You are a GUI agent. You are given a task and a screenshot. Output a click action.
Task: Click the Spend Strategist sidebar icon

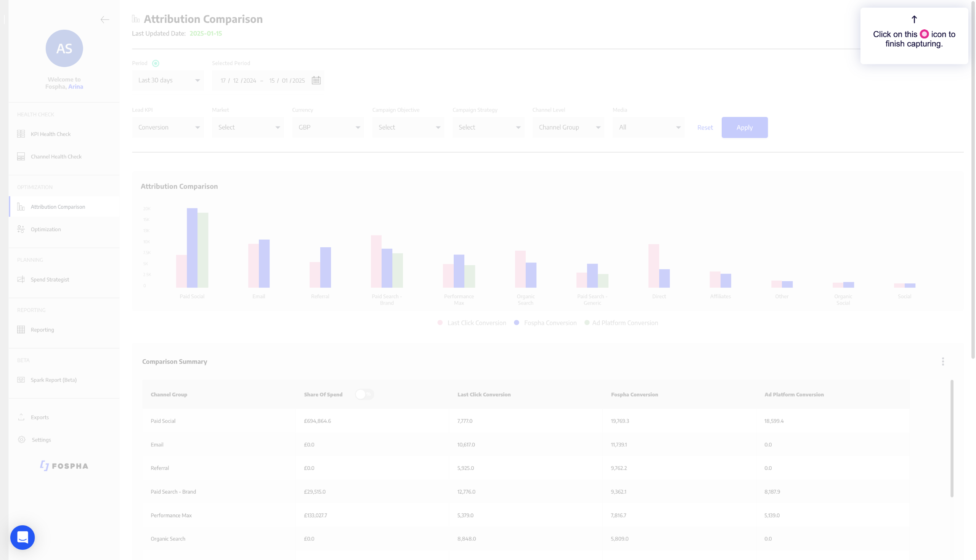coord(21,280)
